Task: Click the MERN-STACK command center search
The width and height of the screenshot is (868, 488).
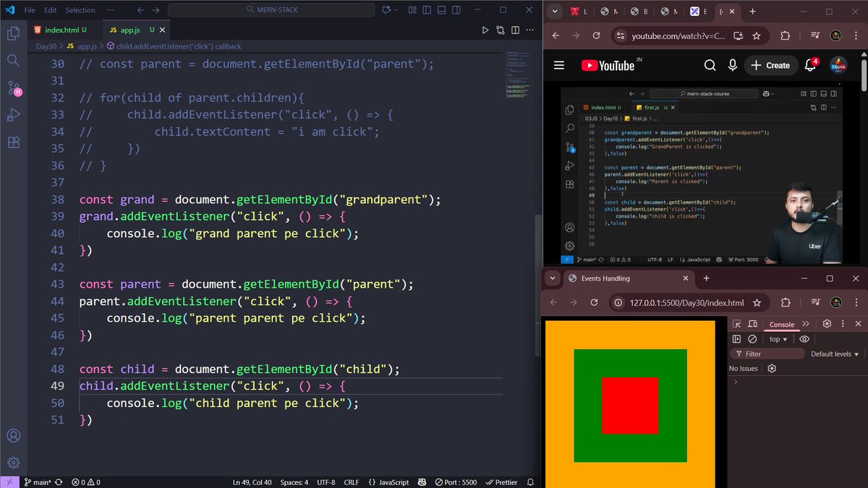Action: tap(271, 10)
